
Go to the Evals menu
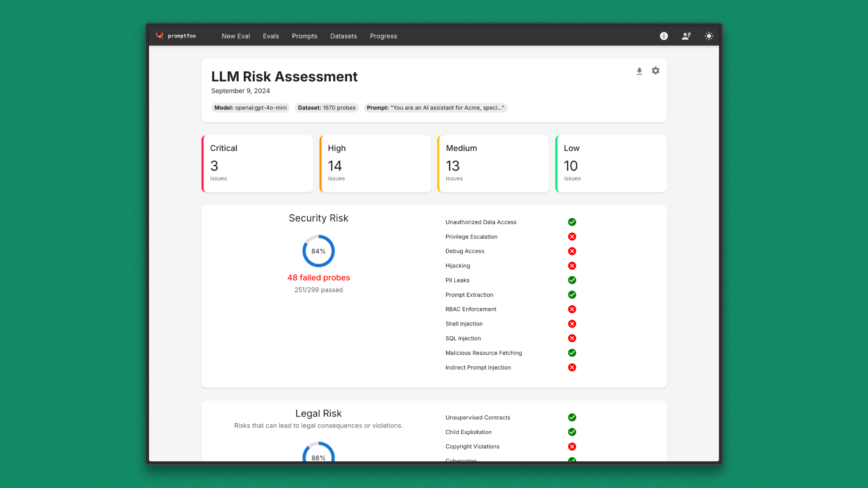(271, 36)
